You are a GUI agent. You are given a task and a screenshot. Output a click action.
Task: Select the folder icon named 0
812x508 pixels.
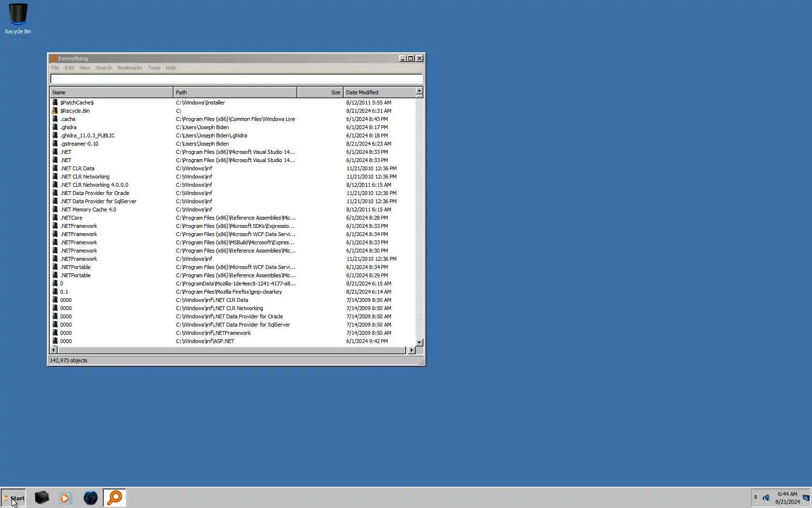(55, 284)
